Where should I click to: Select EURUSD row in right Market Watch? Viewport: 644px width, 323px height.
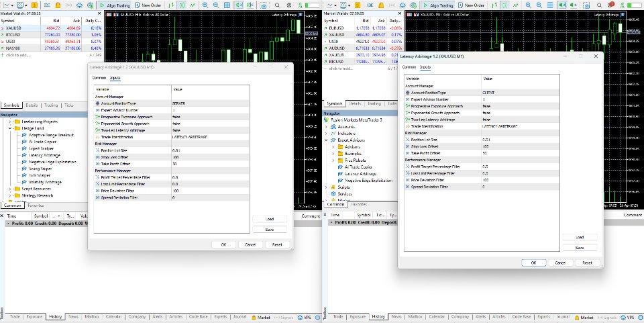point(363,28)
